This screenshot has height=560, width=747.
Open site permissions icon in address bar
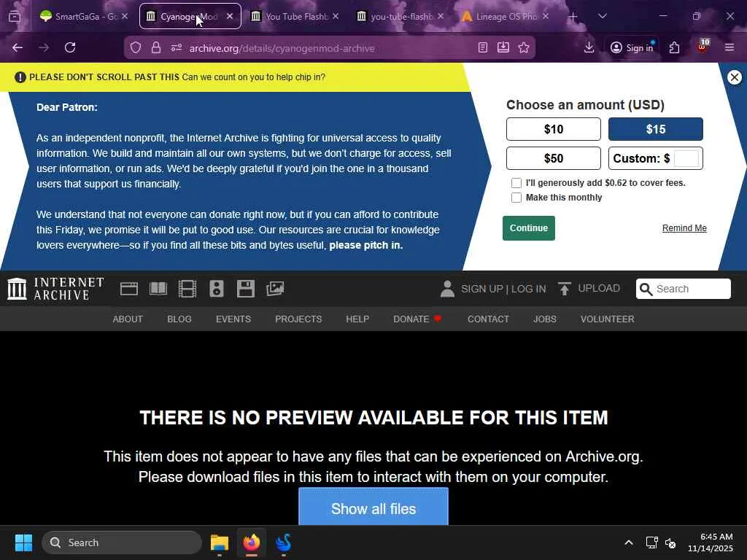pyautogui.click(x=177, y=48)
